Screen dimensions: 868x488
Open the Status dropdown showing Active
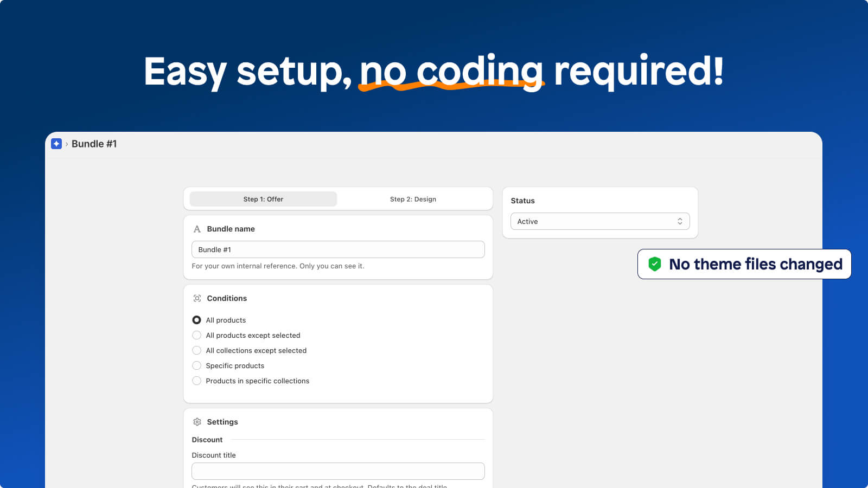click(x=599, y=221)
